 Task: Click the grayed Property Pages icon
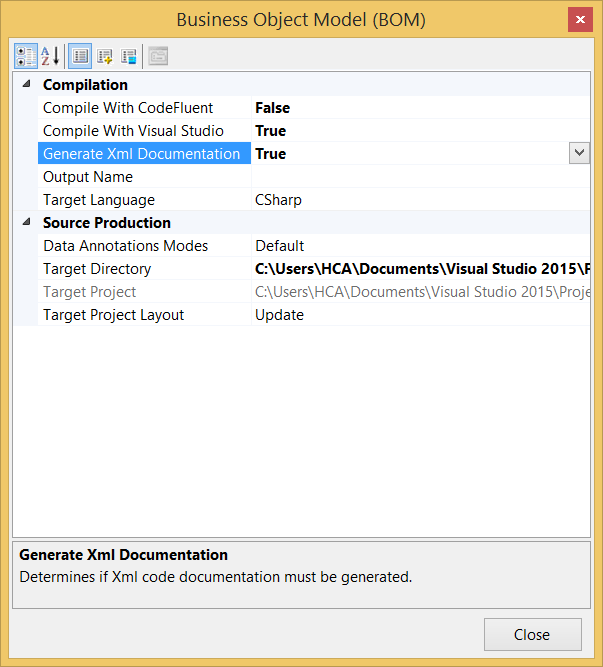coord(158,56)
